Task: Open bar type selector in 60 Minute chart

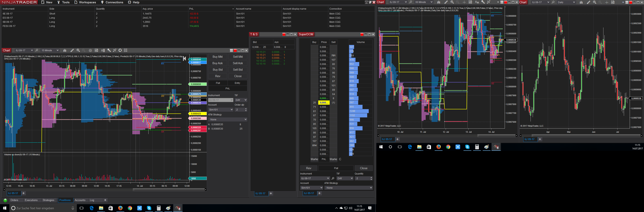Action: 439,2
